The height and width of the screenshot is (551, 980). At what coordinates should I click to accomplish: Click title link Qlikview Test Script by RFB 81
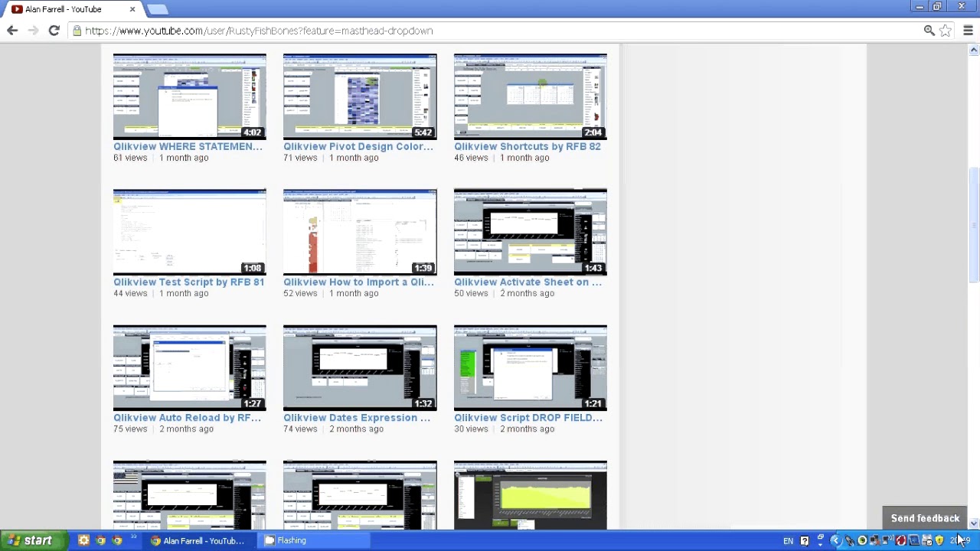tap(188, 282)
